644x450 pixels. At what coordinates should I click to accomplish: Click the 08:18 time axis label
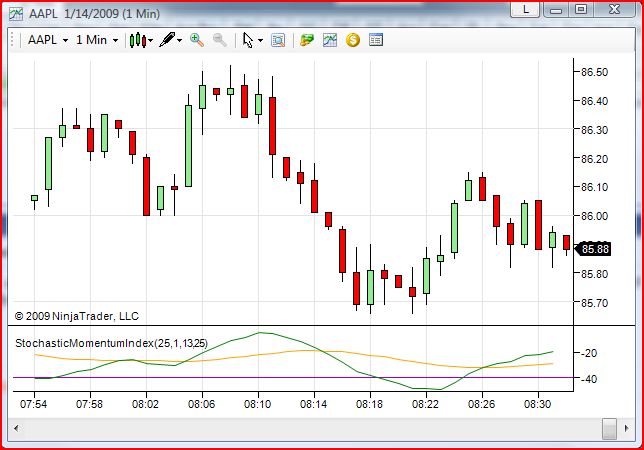[x=369, y=404]
